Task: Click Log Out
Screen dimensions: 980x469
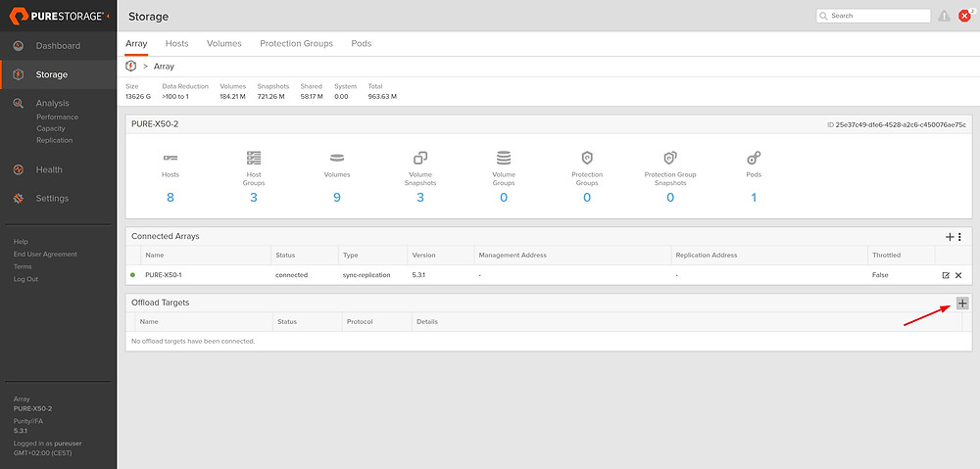Action: pyautogui.click(x=25, y=279)
